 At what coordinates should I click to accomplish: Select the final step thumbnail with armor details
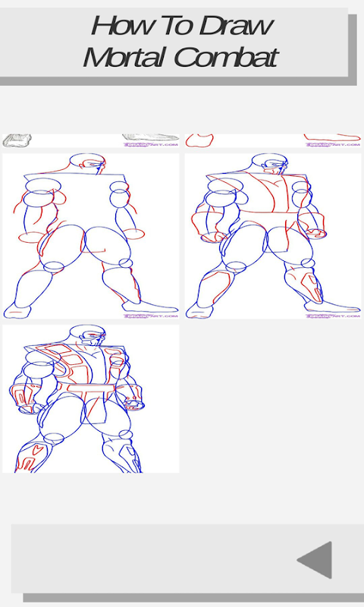pyautogui.click(x=91, y=399)
